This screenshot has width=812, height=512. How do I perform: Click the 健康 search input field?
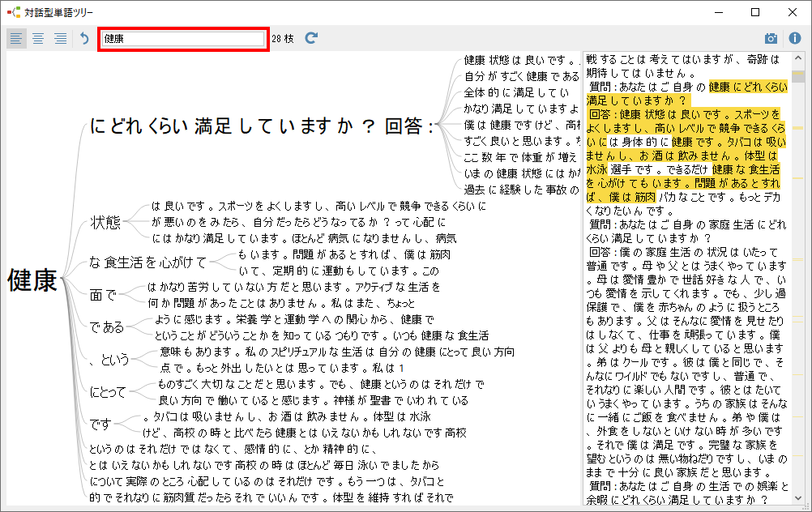pyautogui.click(x=183, y=39)
